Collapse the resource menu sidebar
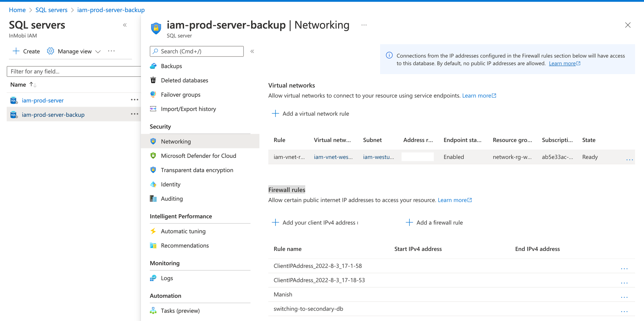The height and width of the screenshot is (321, 644). (x=252, y=51)
